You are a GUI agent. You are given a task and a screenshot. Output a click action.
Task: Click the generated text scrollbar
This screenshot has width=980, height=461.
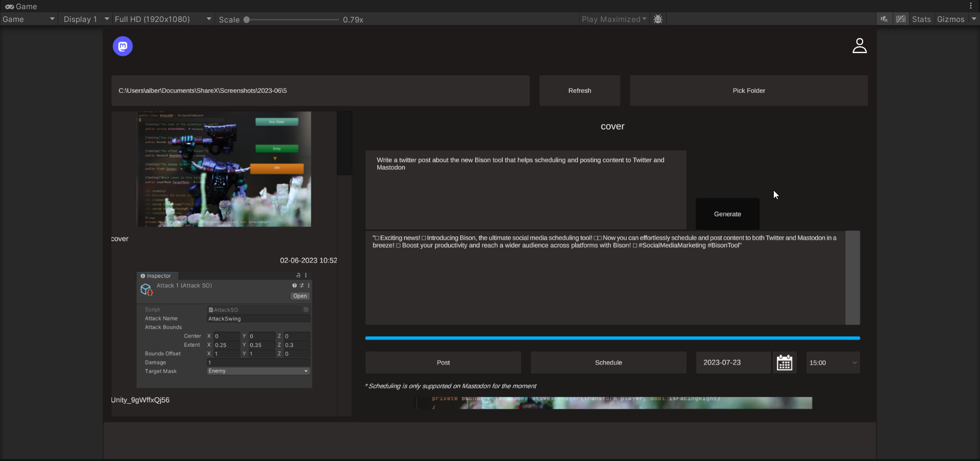click(x=853, y=278)
